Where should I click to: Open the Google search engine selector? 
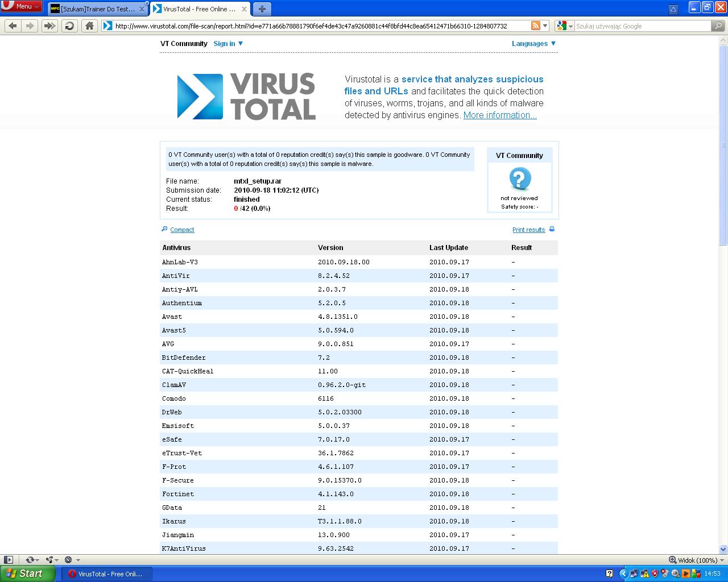click(x=565, y=26)
